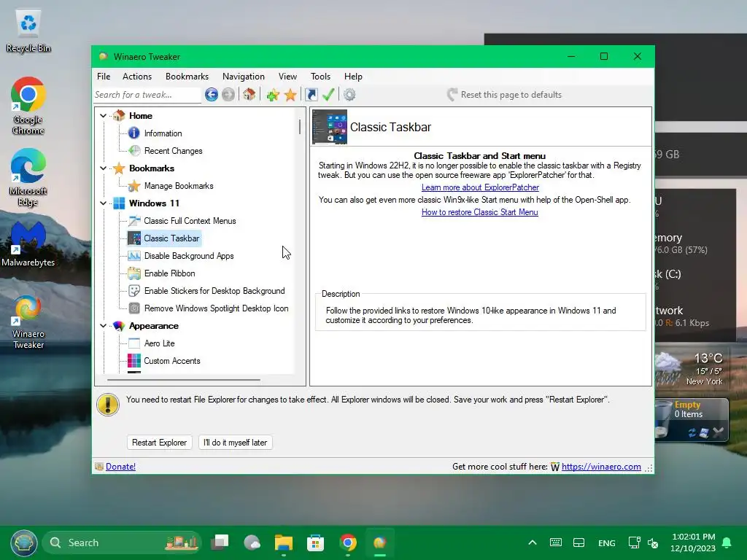This screenshot has width=747, height=560.
Task: Click the Classic Taskbar header thumbnail image
Action: point(330,127)
